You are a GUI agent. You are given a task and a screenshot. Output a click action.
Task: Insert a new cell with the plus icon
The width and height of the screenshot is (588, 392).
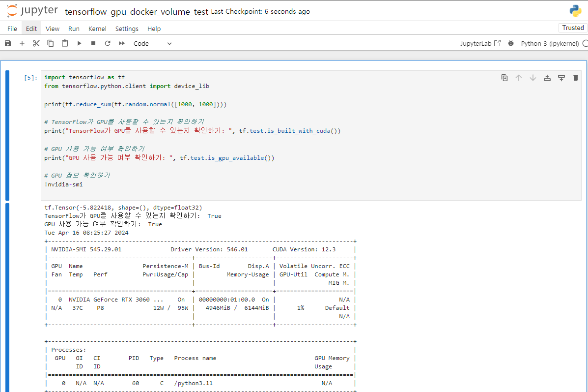[x=22, y=44]
